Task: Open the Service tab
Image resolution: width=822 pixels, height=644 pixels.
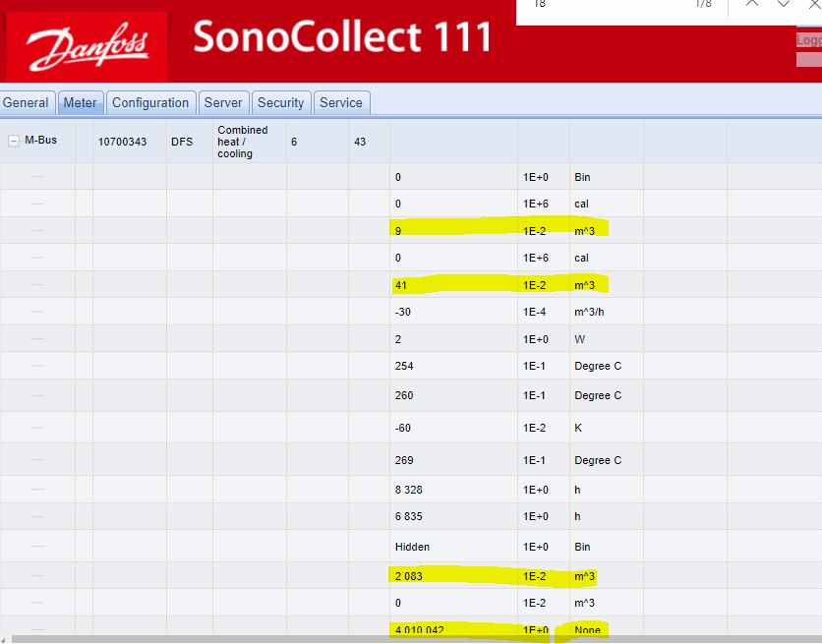Action: [x=341, y=102]
